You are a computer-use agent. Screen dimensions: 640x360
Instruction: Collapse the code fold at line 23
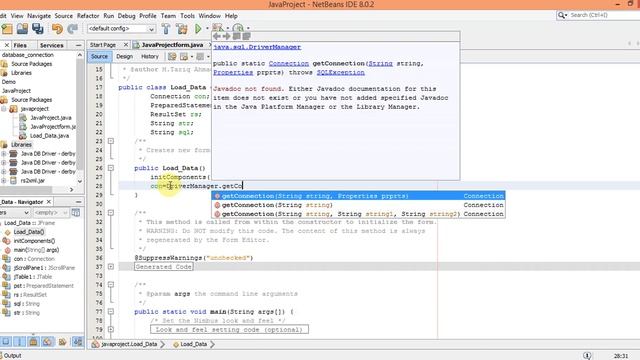(x=111, y=141)
